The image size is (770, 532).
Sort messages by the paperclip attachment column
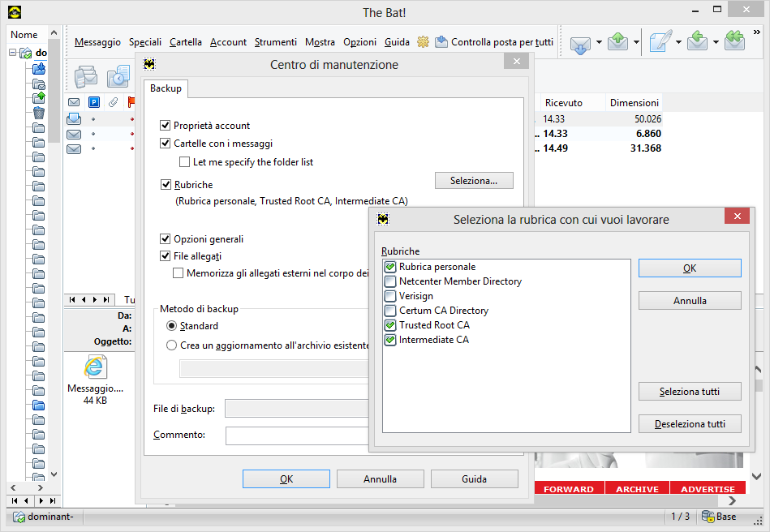pos(114,102)
